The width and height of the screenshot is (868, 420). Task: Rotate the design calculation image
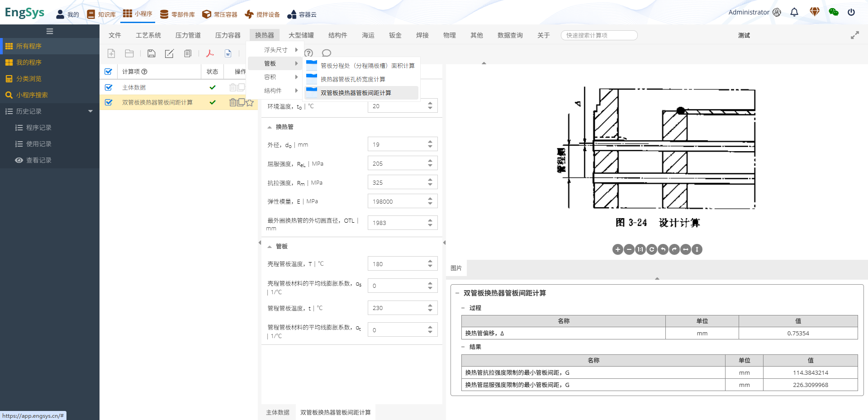[651, 249]
